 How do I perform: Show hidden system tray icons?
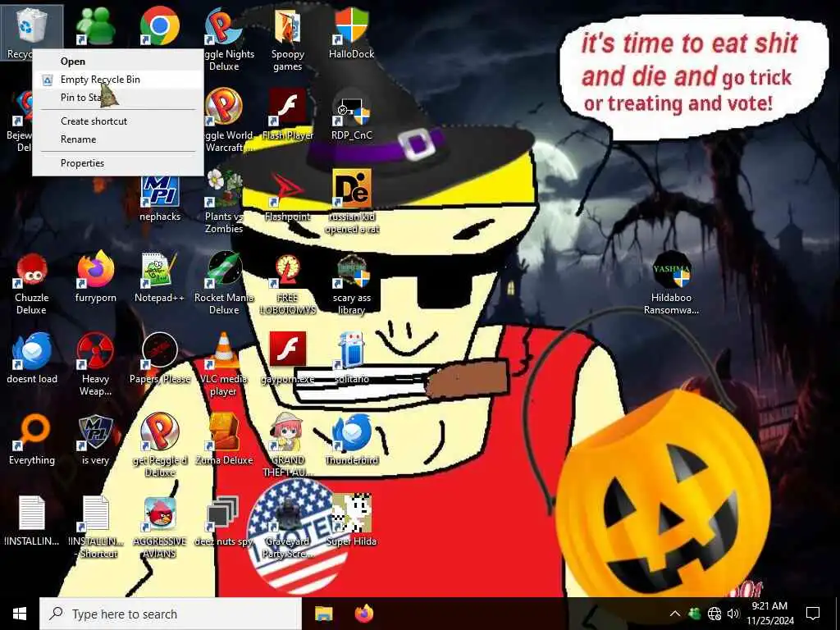click(675, 614)
